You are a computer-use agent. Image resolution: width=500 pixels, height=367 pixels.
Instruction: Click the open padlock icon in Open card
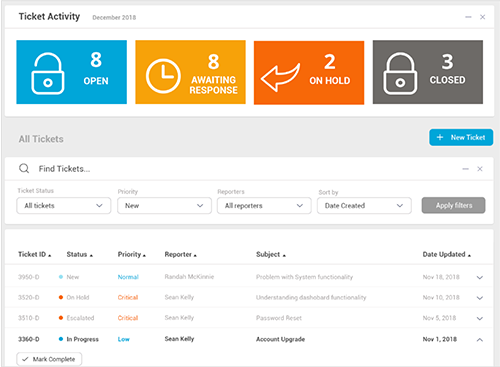[x=48, y=74]
